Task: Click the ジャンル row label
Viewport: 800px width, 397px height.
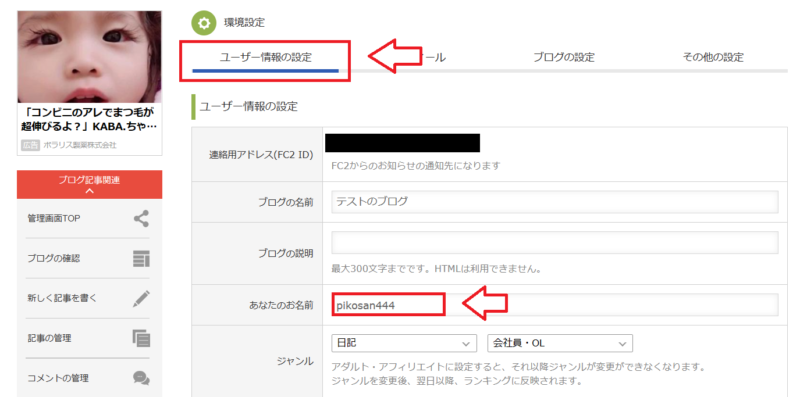Action: [295, 361]
